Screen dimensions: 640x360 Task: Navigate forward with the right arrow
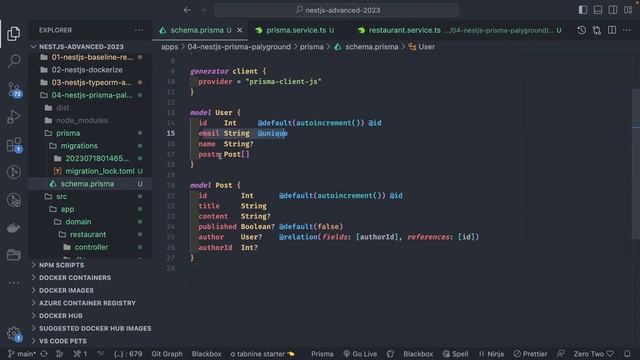[x=202, y=10]
